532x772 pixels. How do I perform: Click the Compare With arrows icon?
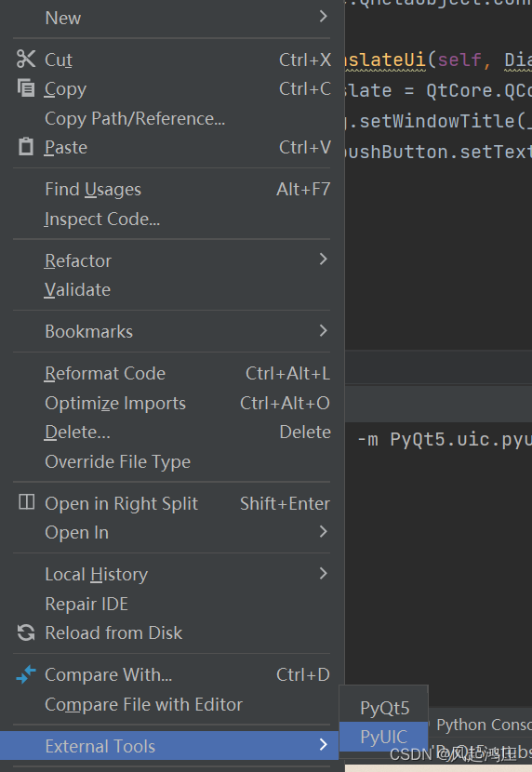tap(26, 674)
